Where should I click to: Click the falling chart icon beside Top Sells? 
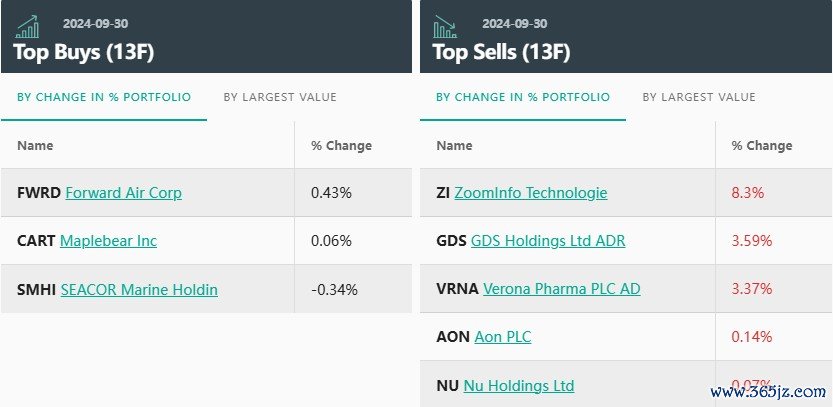pyautogui.click(x=445, y=27)
